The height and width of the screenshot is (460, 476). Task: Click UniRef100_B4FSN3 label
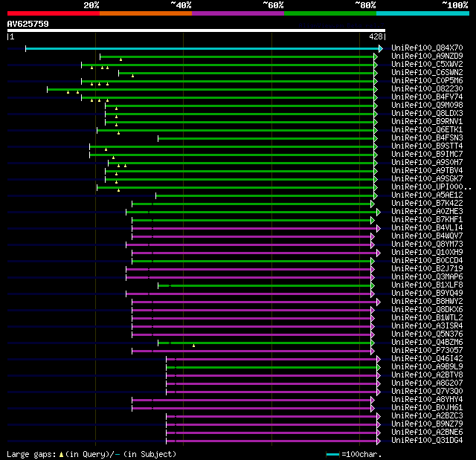click(x=427, y=138)
